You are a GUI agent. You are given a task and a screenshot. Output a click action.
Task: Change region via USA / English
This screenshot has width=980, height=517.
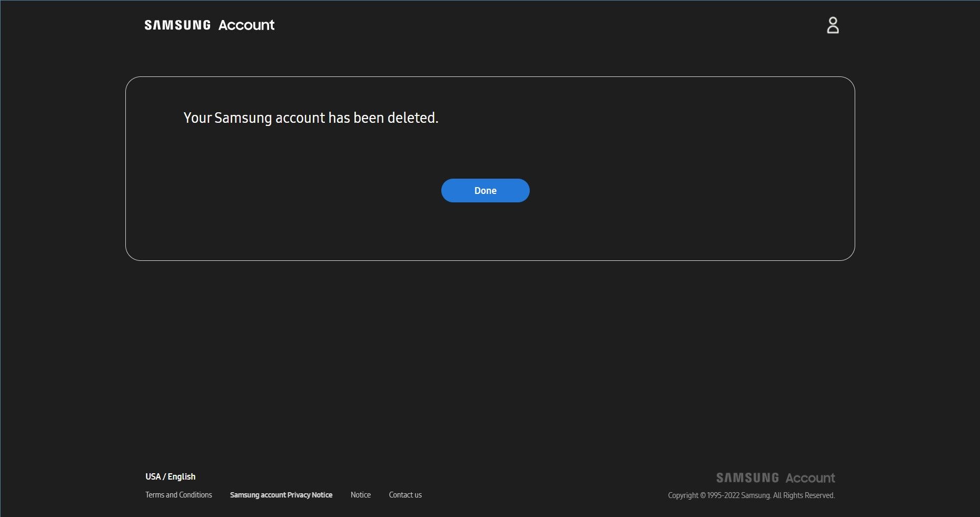170,476
